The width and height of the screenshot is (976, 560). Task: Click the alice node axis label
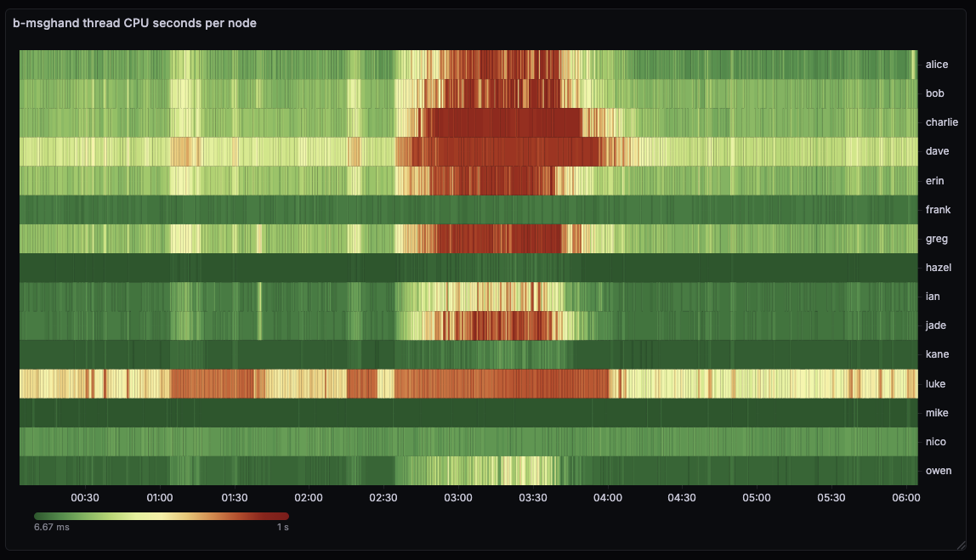[x=937, y=65]
